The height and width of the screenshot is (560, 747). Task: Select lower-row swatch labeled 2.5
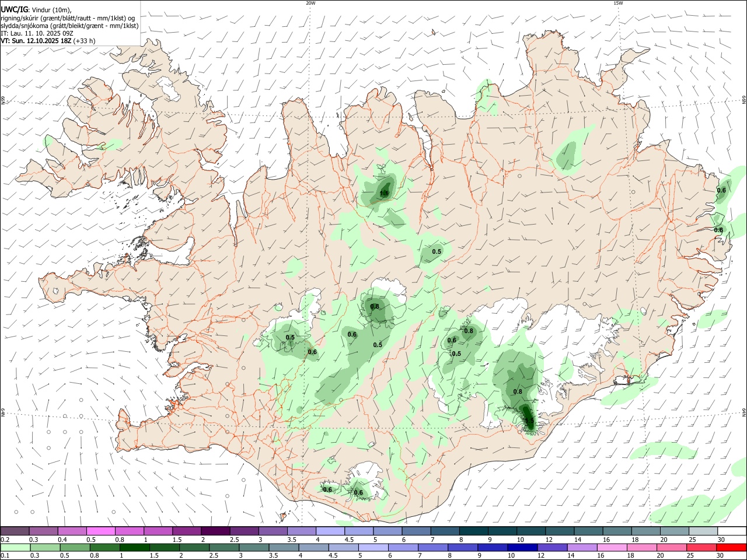[x=224, y=547]
